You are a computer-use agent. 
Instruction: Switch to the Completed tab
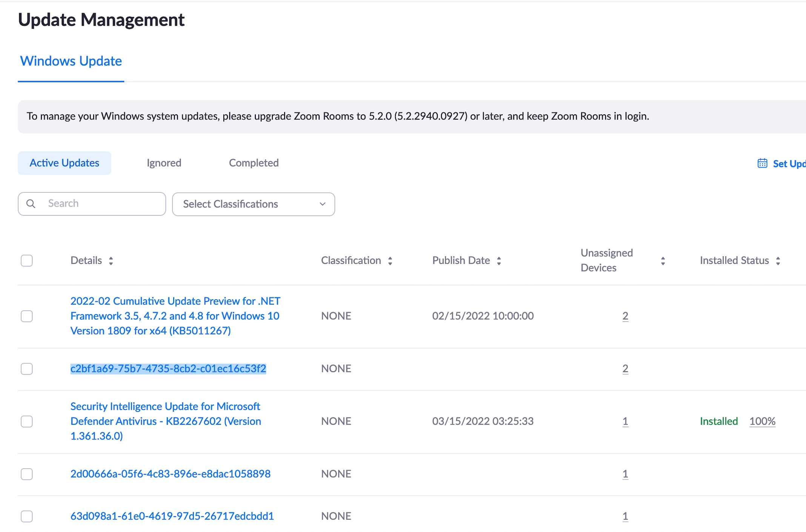254,163
